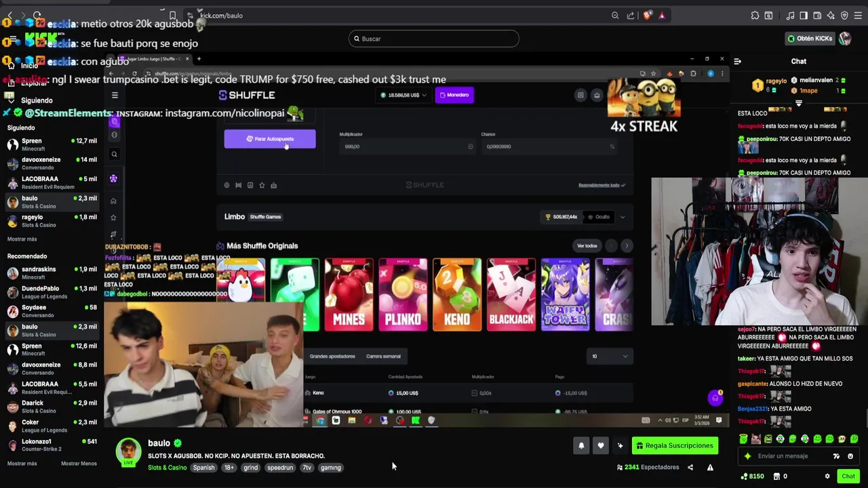Open the browser extensions puzzle icon
The image size is (868, 488).
(755, 16)
